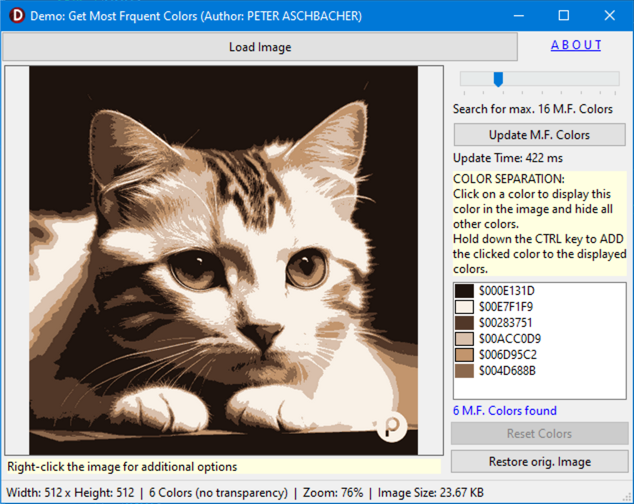The image size is (634, 504).
Task: Click the Update M.F. Colors button
Action: [x=539, y=135]
